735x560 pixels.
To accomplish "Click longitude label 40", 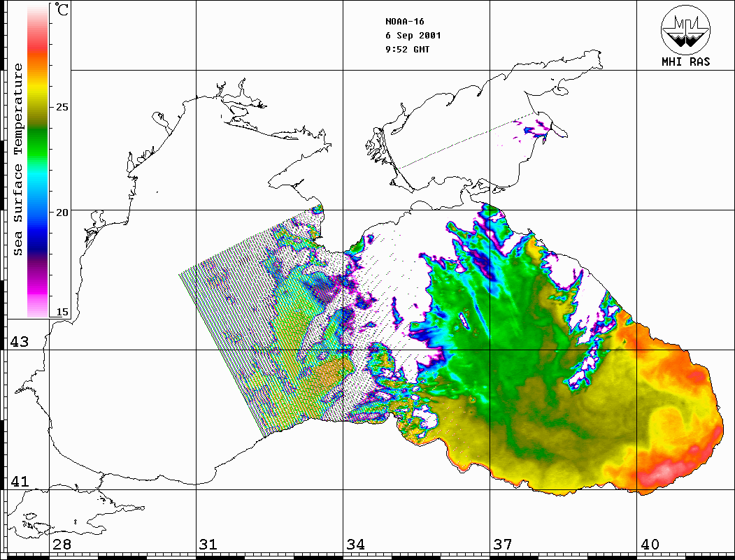I will coord(650,545).
